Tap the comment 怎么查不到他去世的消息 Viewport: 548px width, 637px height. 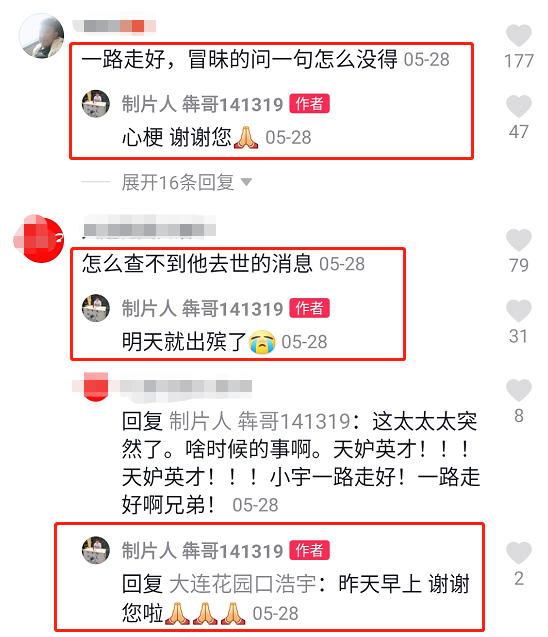(x=197, y=264)
